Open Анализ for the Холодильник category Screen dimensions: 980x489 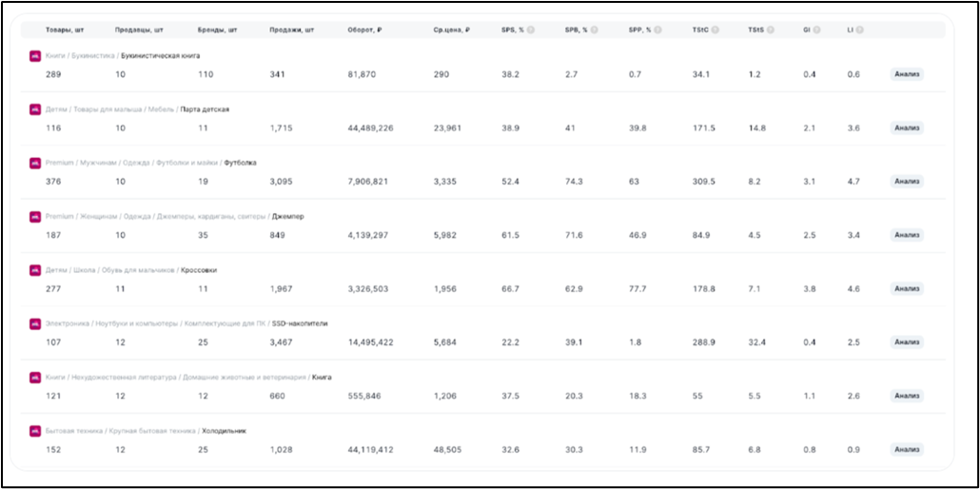click(x=907, y=450)
